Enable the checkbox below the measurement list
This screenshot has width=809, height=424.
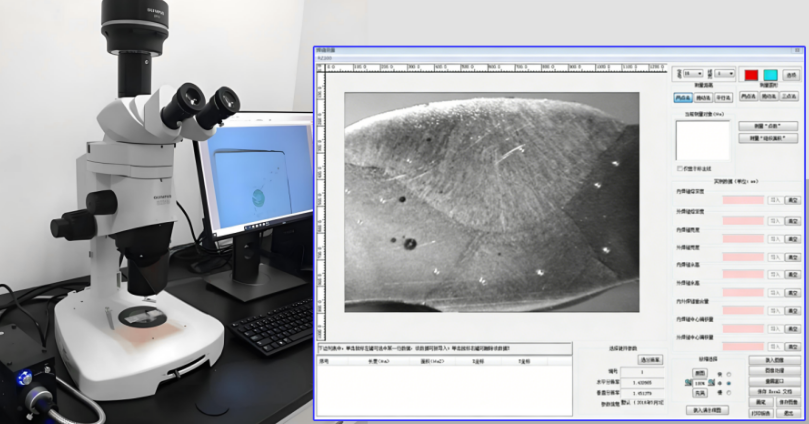point(679,168)
